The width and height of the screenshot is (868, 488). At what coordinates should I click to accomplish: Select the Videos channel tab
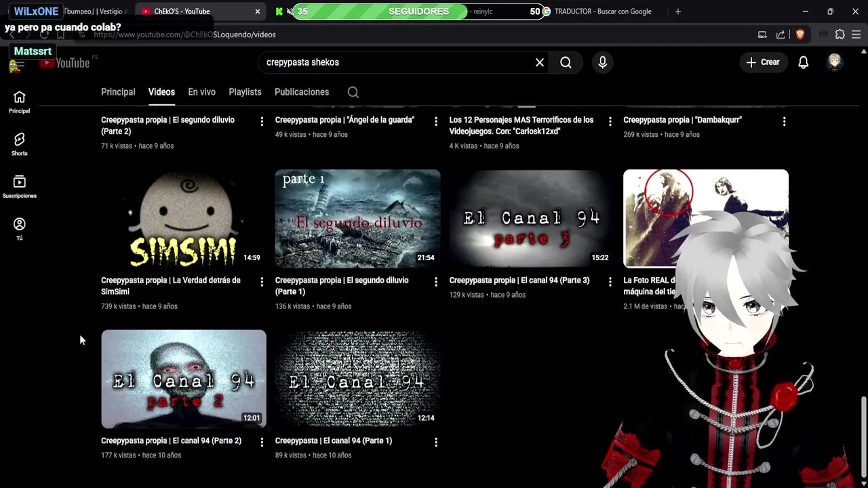[x=161, y=92]
